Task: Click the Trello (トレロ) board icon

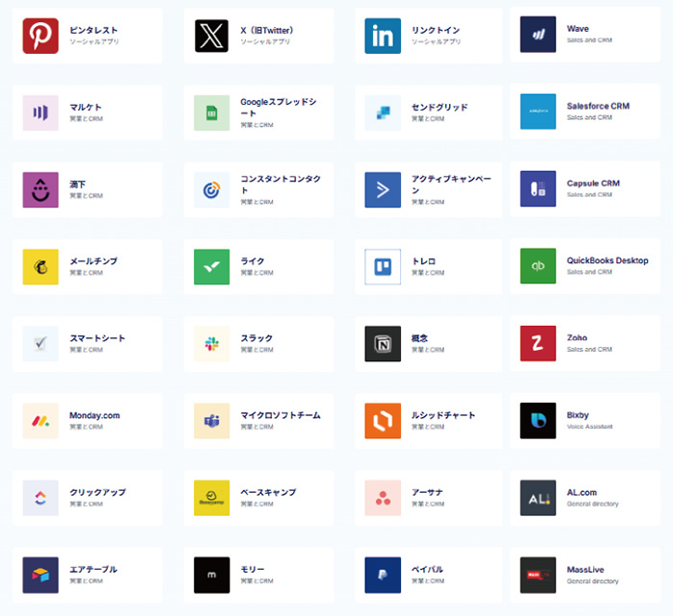Action: (x=383, y=266)
